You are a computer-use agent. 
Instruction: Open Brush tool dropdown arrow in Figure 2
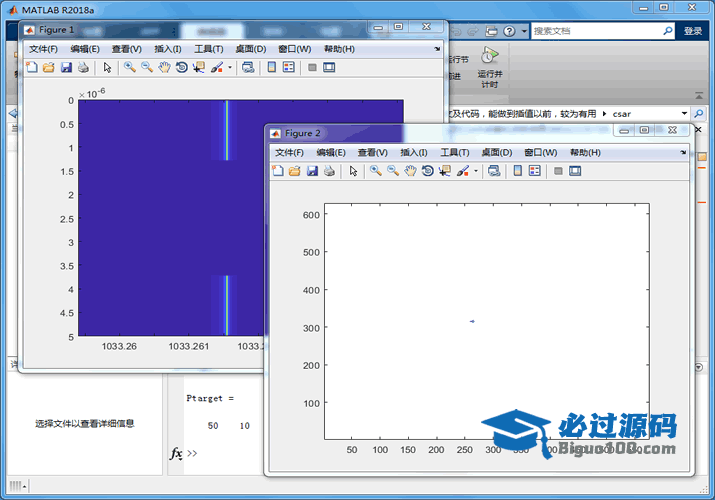coord(476,172)
